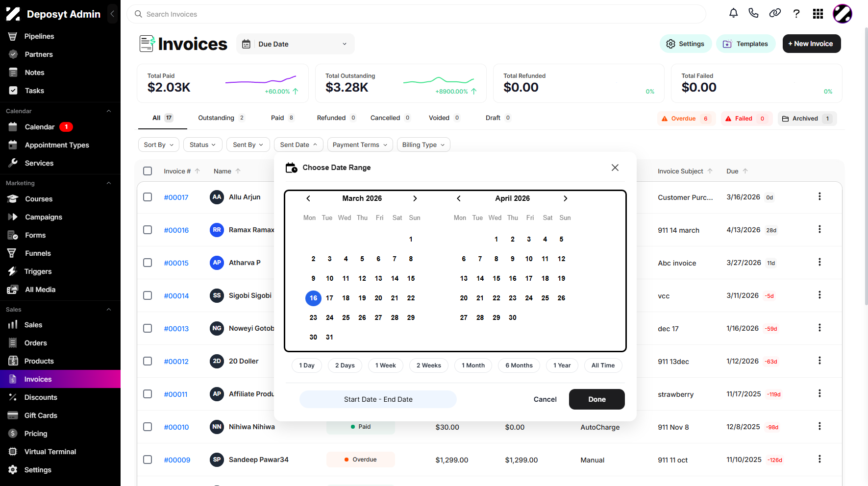The image size is (868, 486).
Task: Select the 1 Month range preset
Action: click(x=473, y=365)
